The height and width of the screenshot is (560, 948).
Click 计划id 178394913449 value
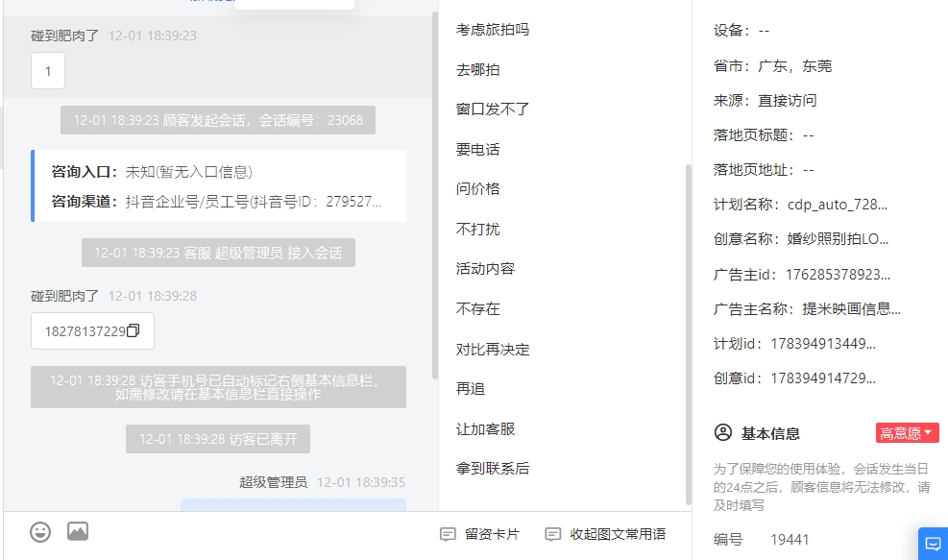[823, 344]
